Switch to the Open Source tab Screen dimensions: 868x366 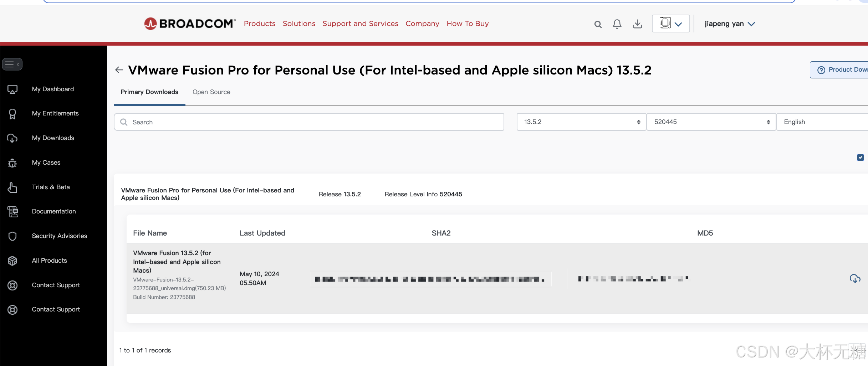211,92
